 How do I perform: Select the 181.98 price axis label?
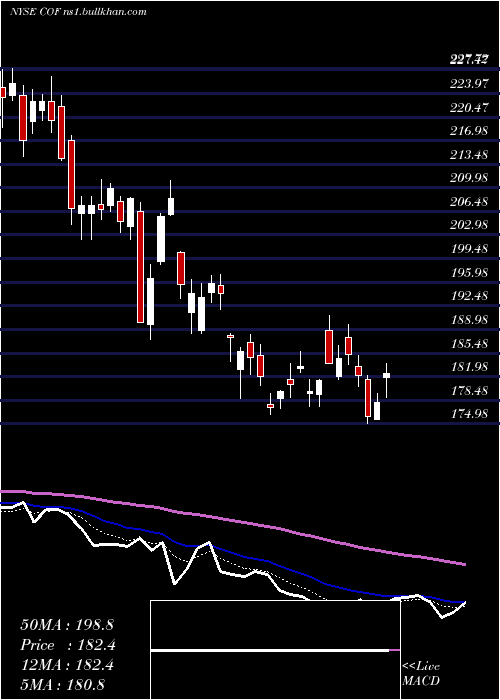point(469,367)
